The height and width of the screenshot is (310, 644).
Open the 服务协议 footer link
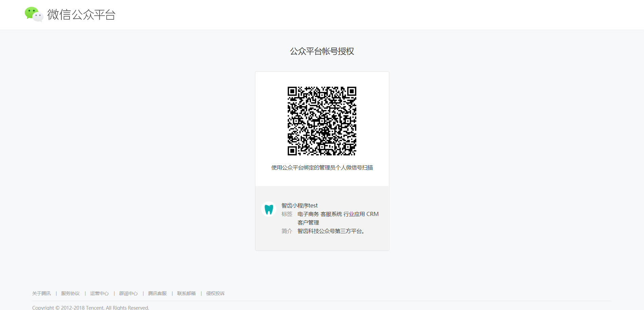(x=70, y=293)
